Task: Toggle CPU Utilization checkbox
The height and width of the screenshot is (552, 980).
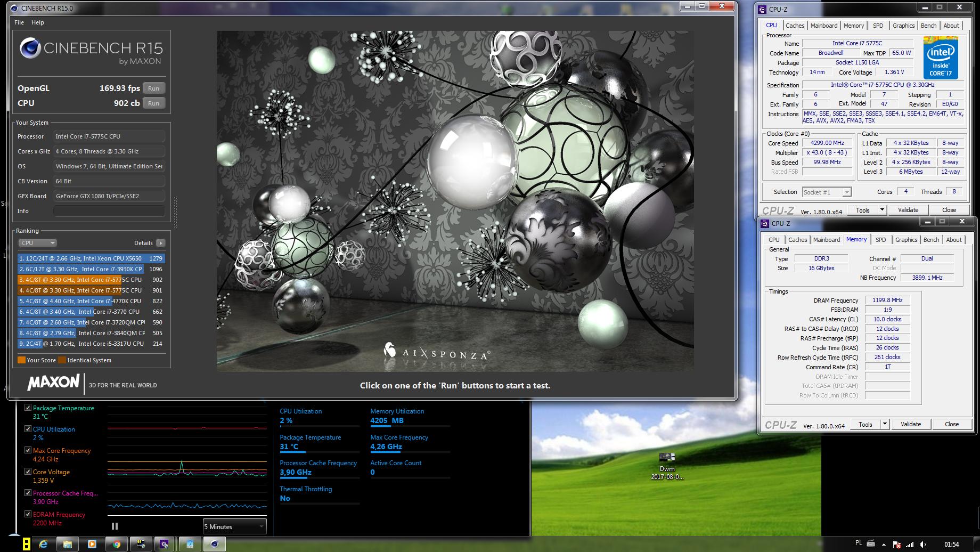Action: pyautogui.click(x=28, y=429)
